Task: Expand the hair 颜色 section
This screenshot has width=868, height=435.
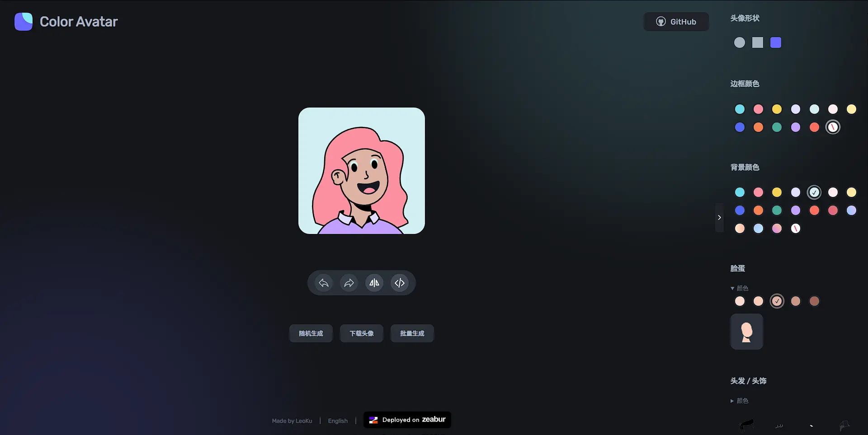Action: 740,401
